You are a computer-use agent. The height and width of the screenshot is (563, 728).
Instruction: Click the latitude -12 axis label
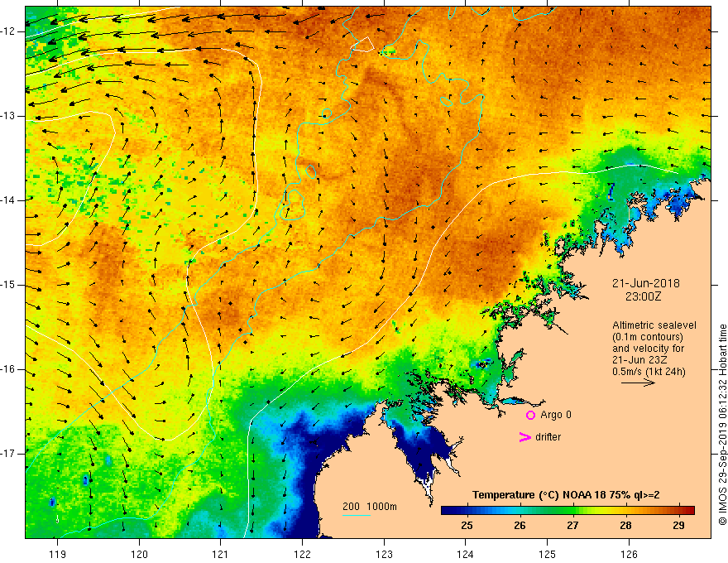click(9, 31)
